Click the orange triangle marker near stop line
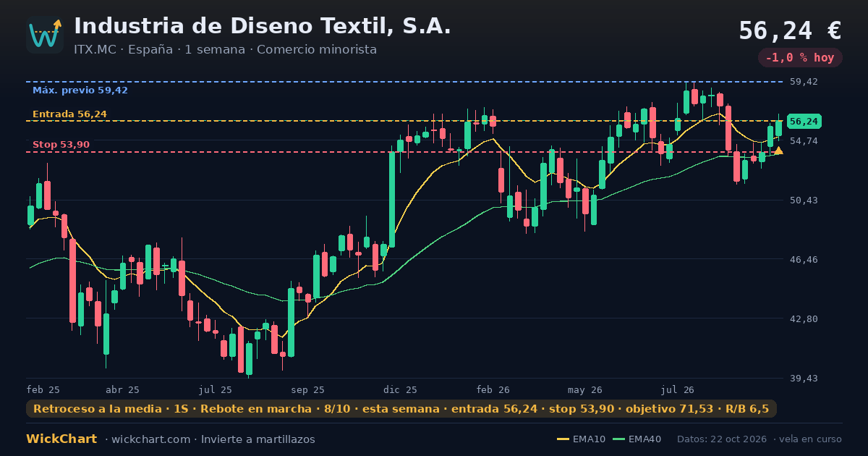Screen dimensions: 868x456 coord(778,151)
